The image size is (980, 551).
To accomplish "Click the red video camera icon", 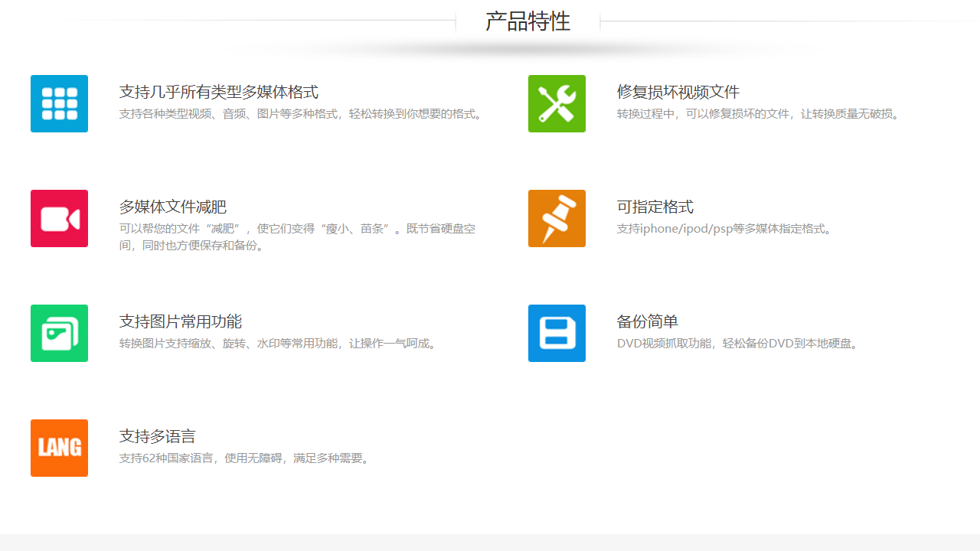I will coord(59,218).
